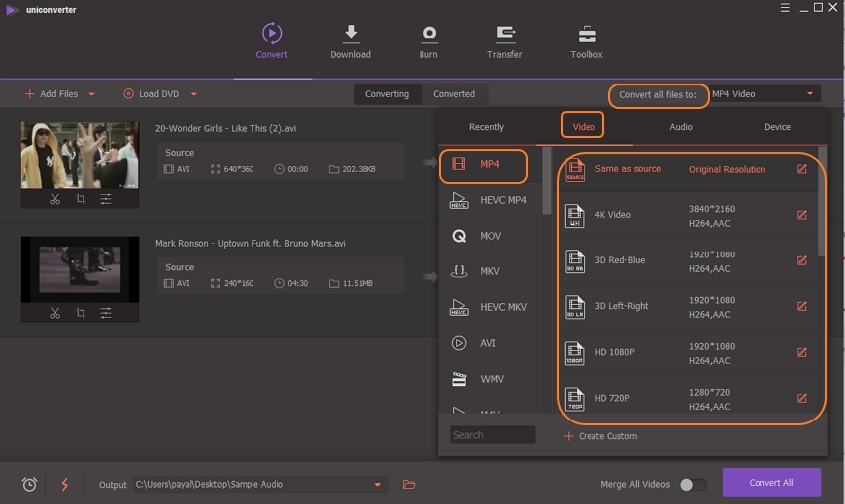The width and height of the screenshot is (845, 504).
Task: Crop the Wonder Girls video
Action: [x=81, y=199]
